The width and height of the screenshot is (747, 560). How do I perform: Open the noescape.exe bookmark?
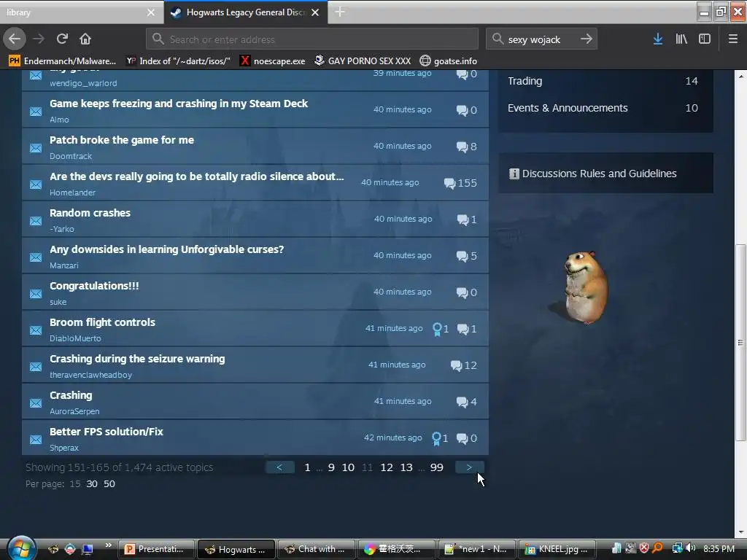[x=273, y=61]
